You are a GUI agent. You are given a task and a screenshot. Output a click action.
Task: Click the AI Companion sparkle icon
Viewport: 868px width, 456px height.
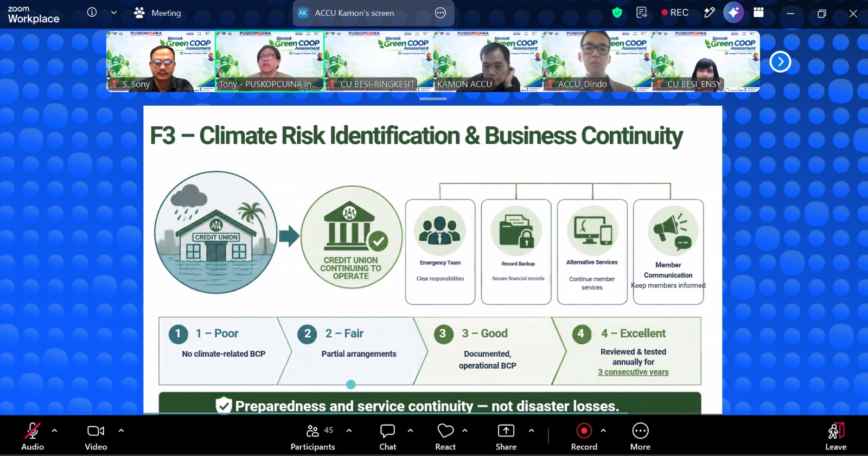pyautogui.click(x=733, y=12)
